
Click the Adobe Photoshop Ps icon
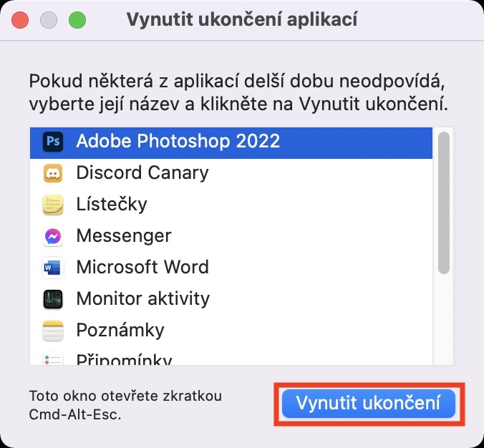54,141
